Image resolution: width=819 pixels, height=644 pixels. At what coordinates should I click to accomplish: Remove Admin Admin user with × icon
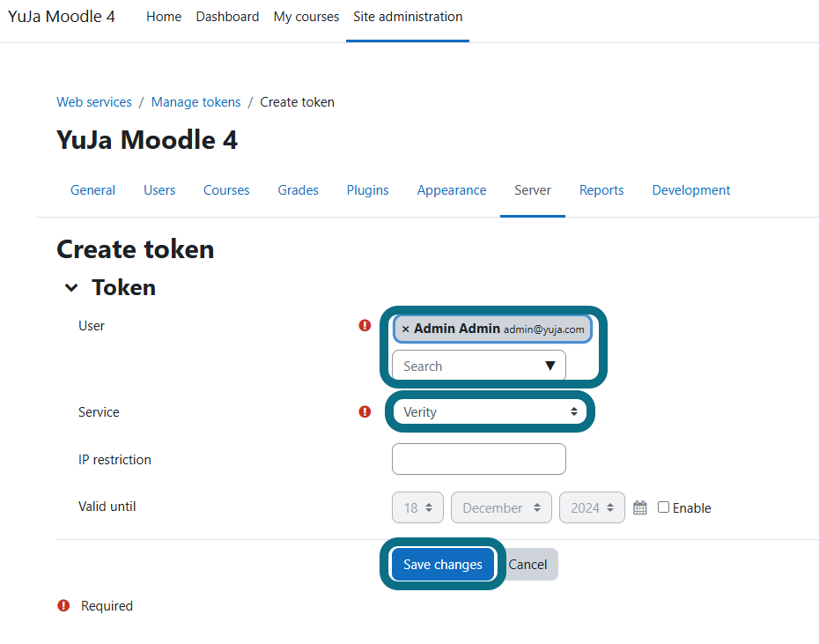pyautogui.click(x=405, y=329)
